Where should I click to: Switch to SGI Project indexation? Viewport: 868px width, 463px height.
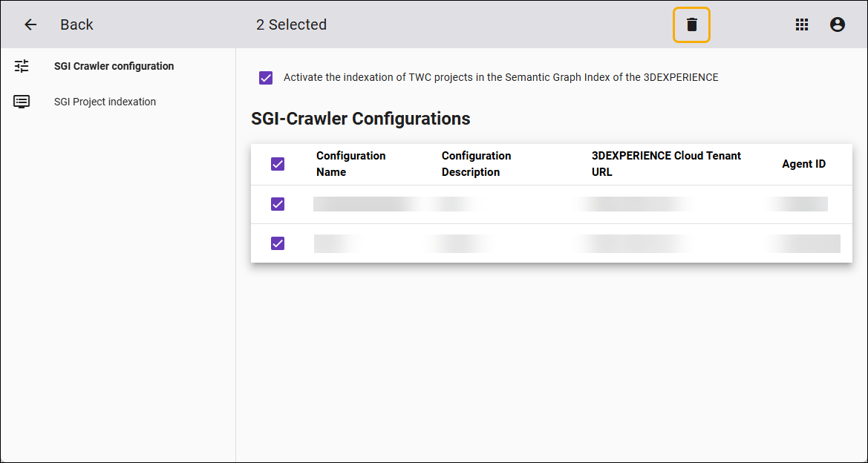[x=105, y=102]
